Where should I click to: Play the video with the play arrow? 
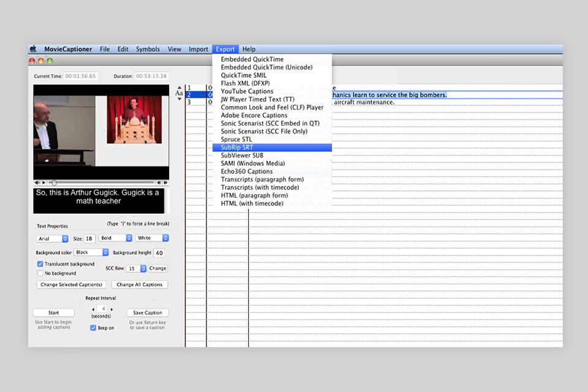[44, 183]
